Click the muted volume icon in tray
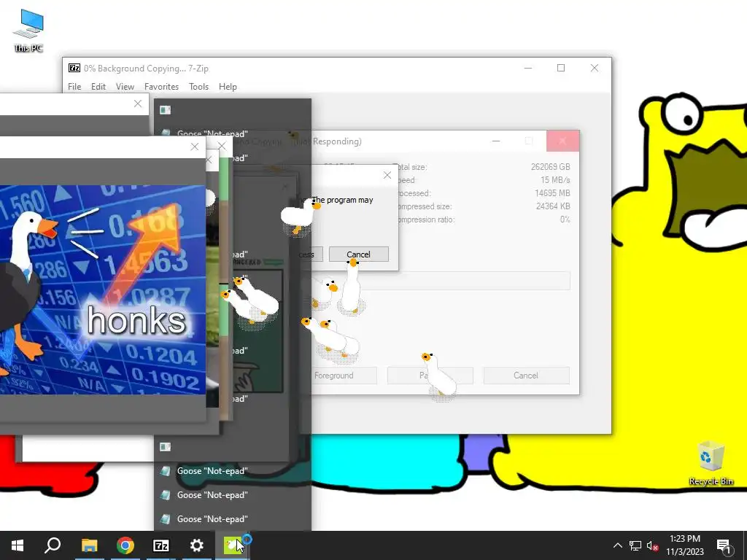This screenshot has width=747, height=560. [652, 545]
